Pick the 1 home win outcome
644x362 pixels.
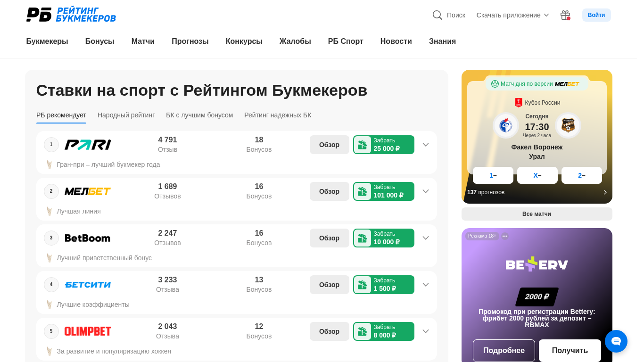coord(493,175)
